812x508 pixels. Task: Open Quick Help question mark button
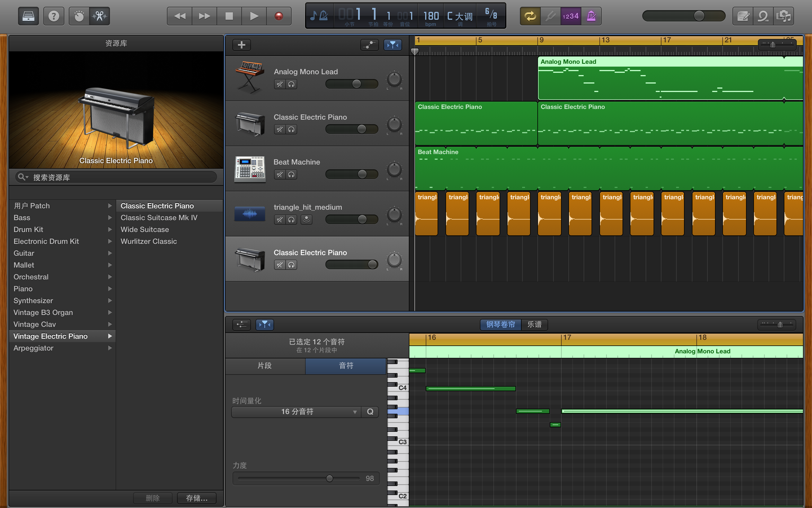(54, 16)
